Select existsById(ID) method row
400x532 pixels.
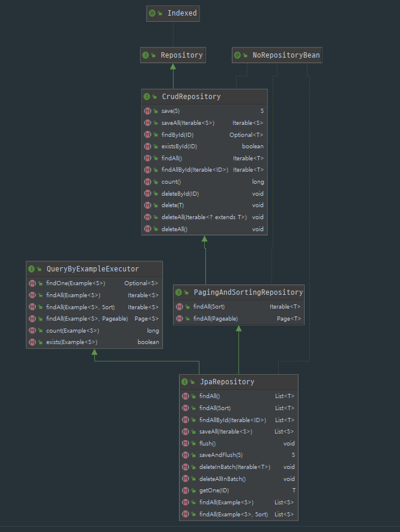pos(204,147)
